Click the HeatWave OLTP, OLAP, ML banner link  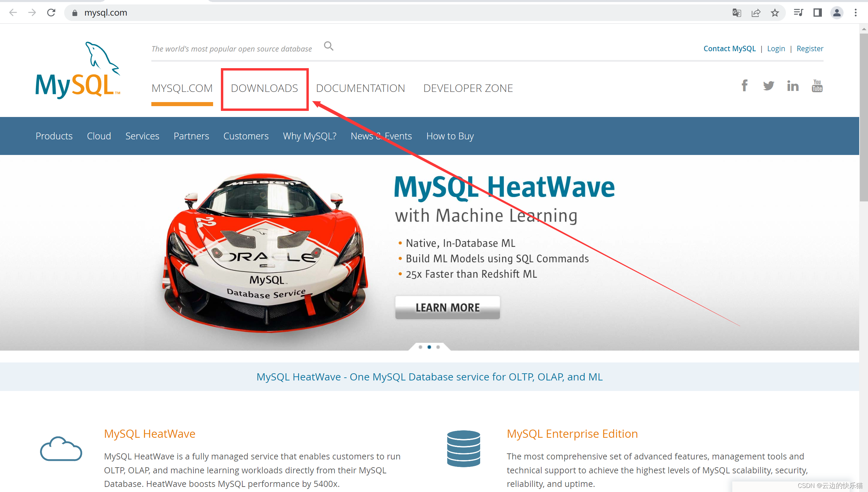pos(430,377)
